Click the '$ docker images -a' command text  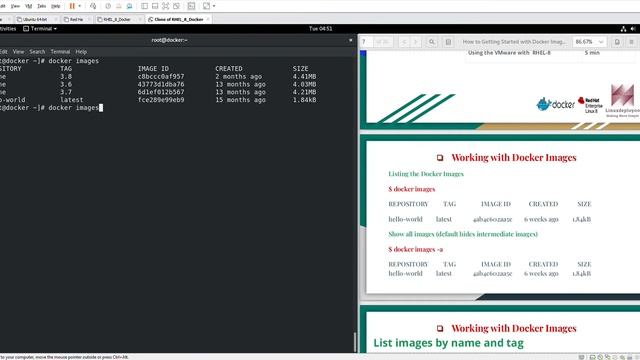[416, 249]
